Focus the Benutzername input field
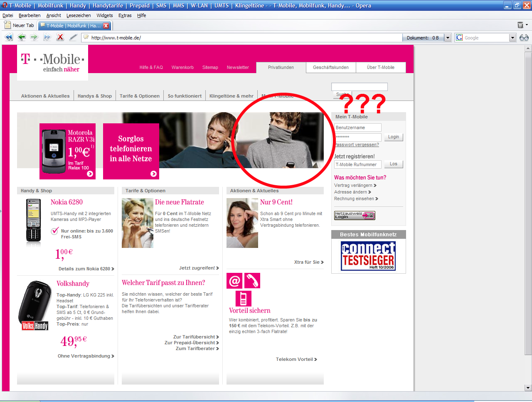This screenshot has height=402, width=532. tap(358, 127)
